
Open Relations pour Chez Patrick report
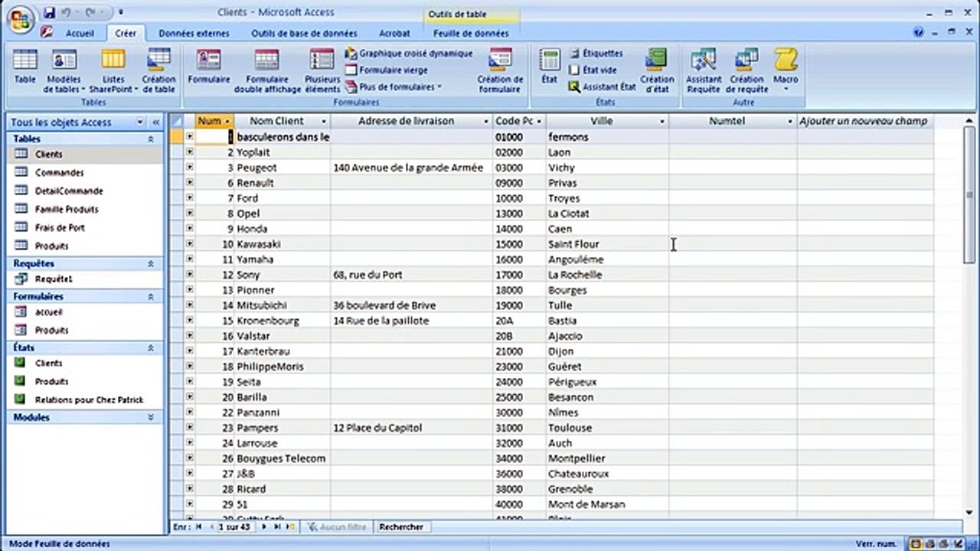click(89, 400)
